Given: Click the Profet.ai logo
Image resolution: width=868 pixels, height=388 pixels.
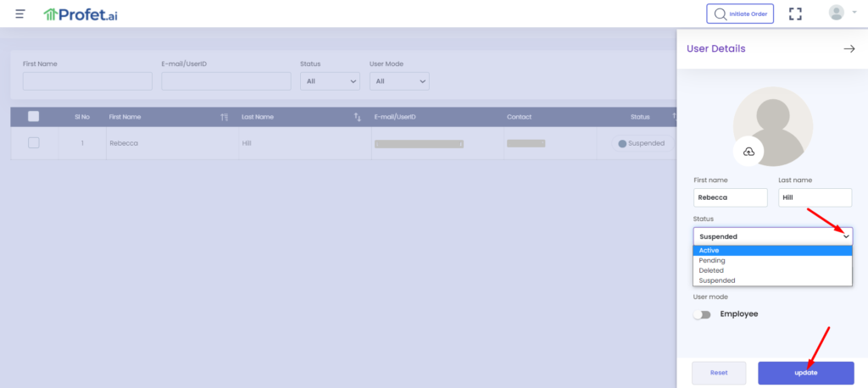Looking at the screenshot, I should [x=81, y=14].
